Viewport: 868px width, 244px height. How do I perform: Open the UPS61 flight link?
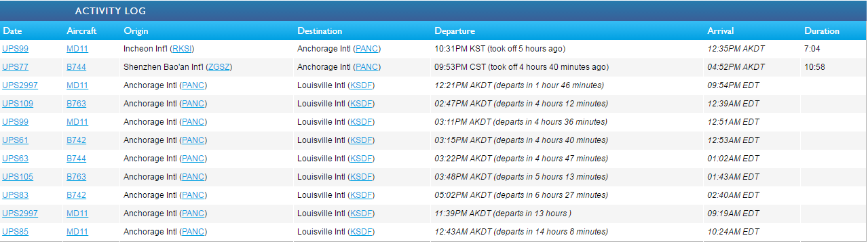point(15,140)
